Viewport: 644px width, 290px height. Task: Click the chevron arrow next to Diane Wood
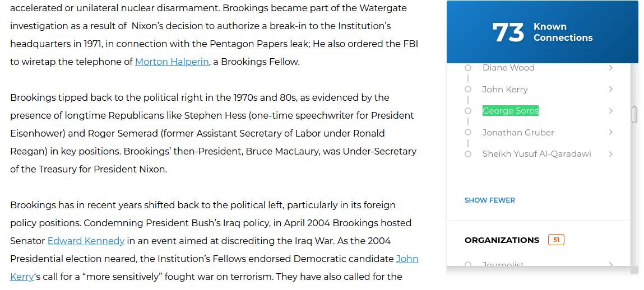point(611,68)
